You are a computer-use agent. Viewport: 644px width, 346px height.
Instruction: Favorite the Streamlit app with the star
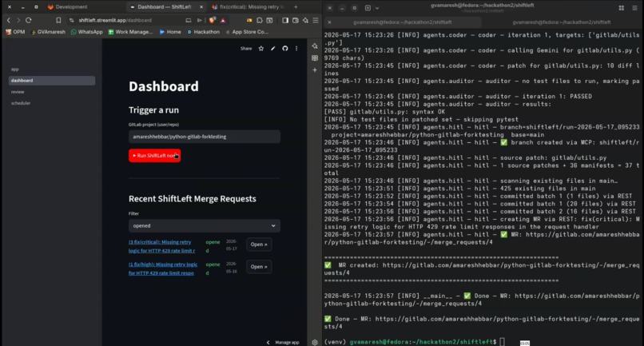point(260,49)
